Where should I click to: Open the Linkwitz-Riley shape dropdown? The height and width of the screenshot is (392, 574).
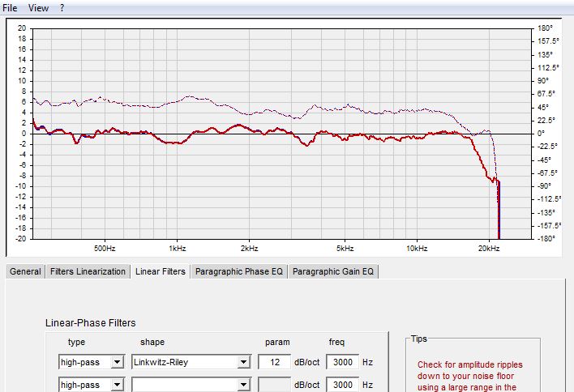(x=243, y=362)
